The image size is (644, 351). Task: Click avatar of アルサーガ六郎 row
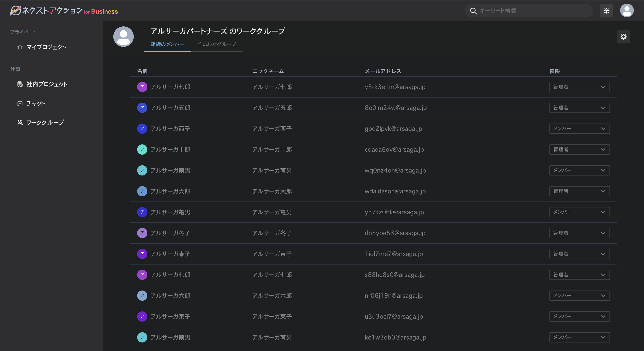142,295
